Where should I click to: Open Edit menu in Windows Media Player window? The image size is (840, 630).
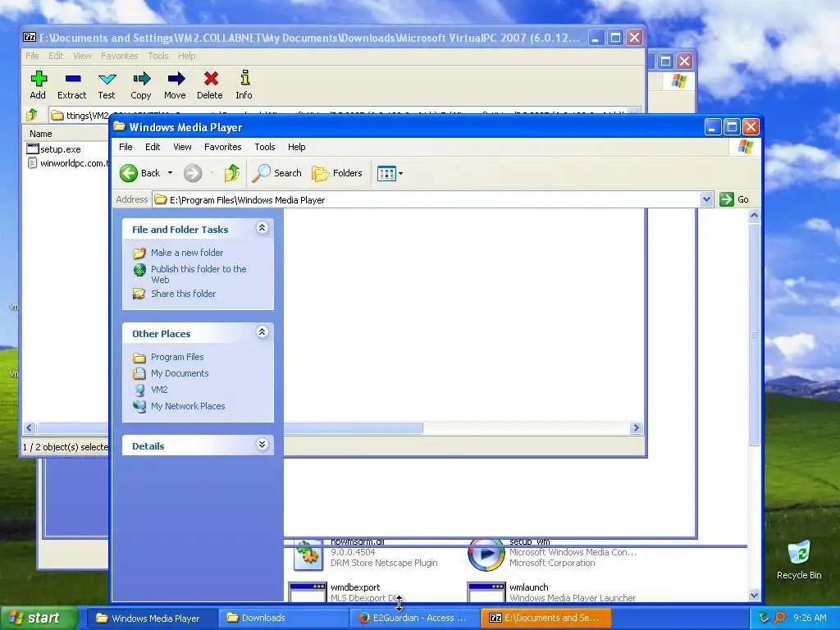(153, 147)
